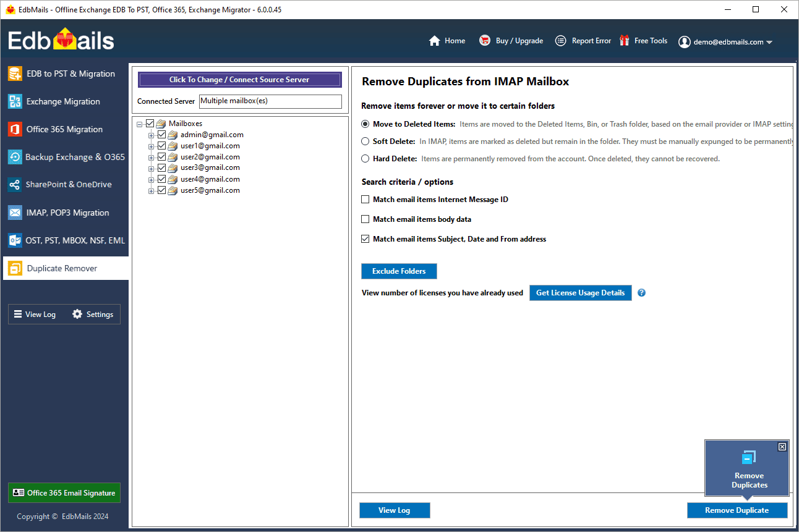The width and height of the screenshot is (799, 532).
Task: Click the Office 365 Migration icon
Action: pyautogui.click(x=15, y=129)
